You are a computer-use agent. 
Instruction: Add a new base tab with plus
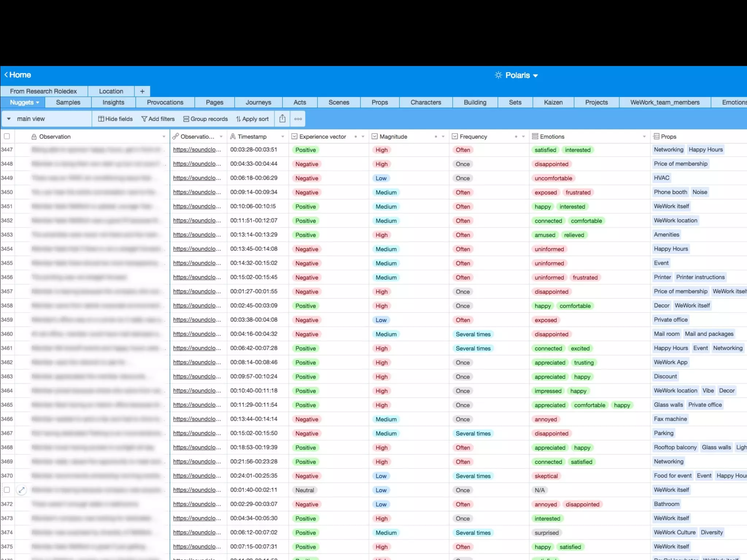click(x=142, y=91)
